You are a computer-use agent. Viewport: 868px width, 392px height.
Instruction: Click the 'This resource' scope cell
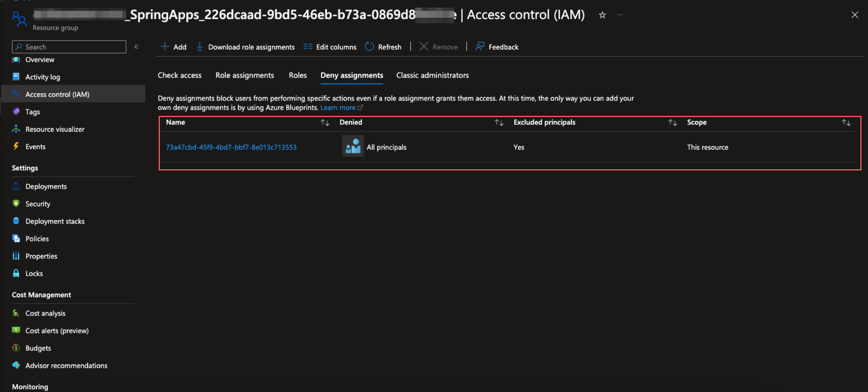[708, 147]
